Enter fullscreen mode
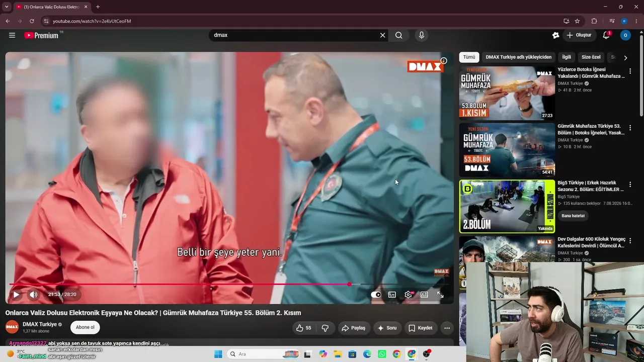 [x=440, y=295]
